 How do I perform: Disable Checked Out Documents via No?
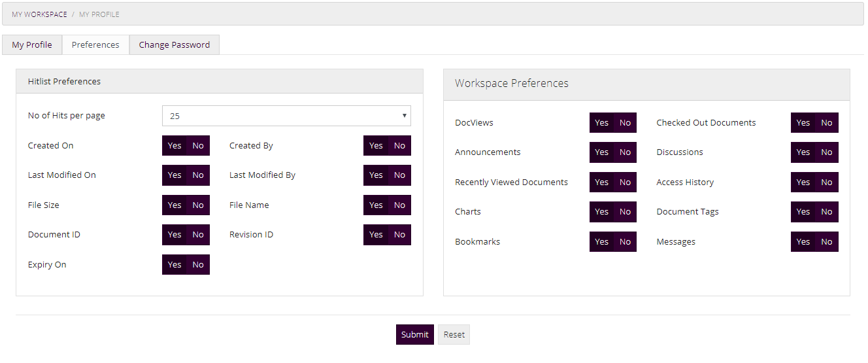pyautogui.click(x=827, y=123)
